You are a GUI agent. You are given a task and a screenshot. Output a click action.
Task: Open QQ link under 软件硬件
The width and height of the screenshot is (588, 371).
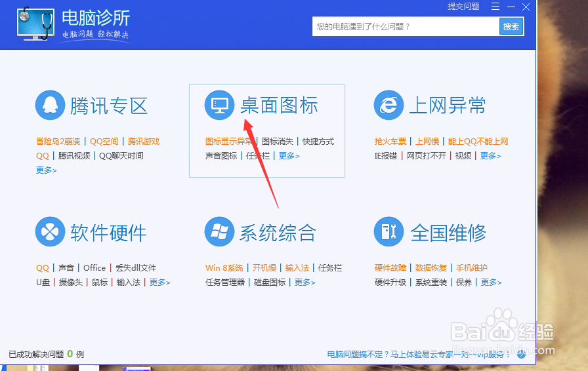click(x=43, y=268)
